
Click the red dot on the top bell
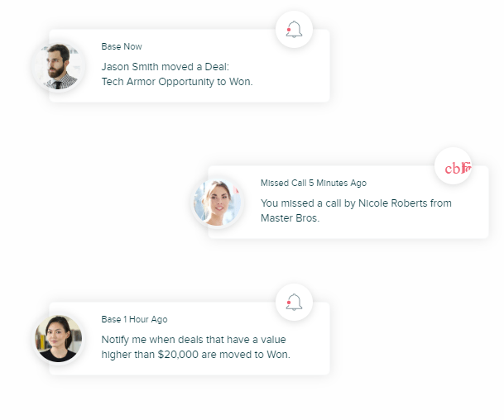pyautogui.click(x=289, y=30)
